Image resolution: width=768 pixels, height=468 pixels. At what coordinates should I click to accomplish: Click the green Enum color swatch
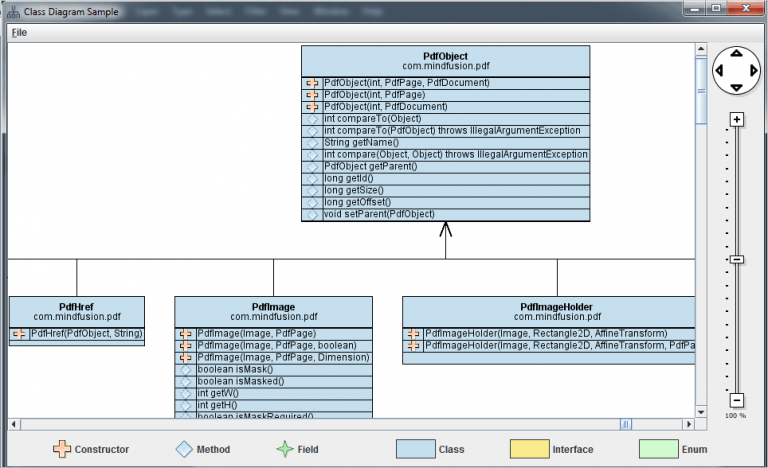coord(658,449)
